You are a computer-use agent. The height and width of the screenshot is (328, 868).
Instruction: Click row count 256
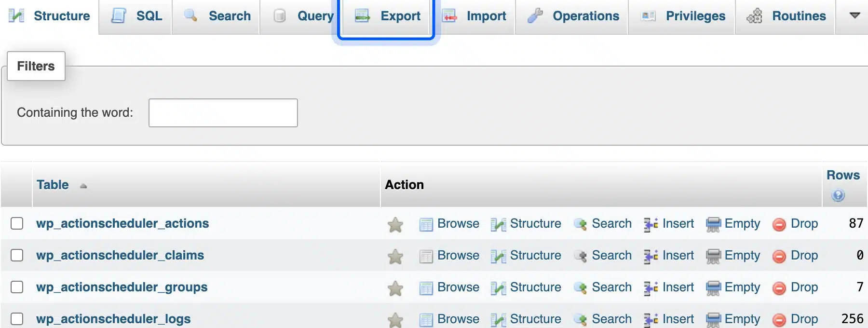pos(852,319)
